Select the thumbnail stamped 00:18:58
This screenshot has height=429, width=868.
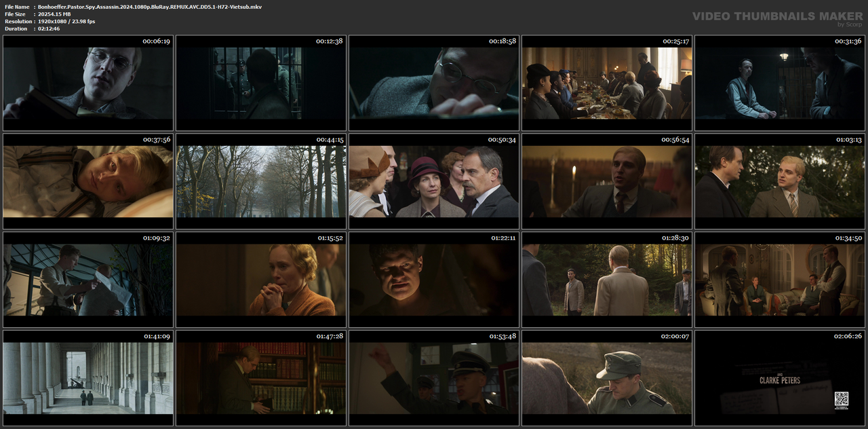click(x=434, y=83)
